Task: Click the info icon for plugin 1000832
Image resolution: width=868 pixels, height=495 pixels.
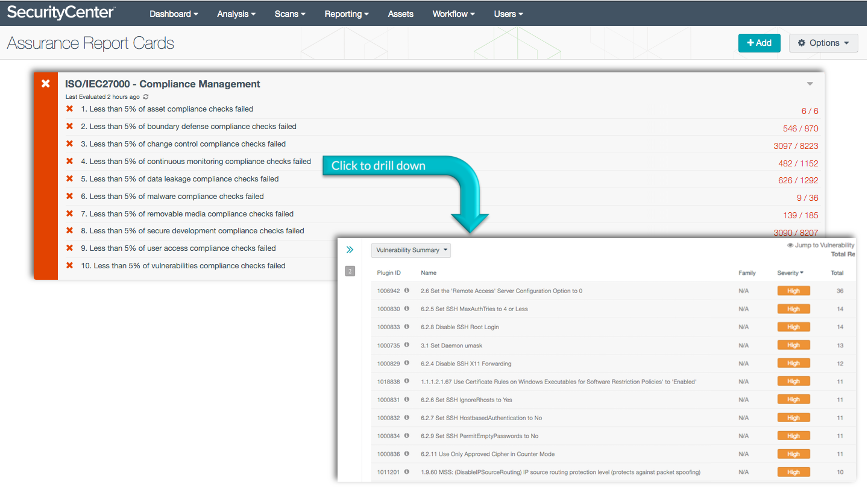Action: (x=406, y=418)
